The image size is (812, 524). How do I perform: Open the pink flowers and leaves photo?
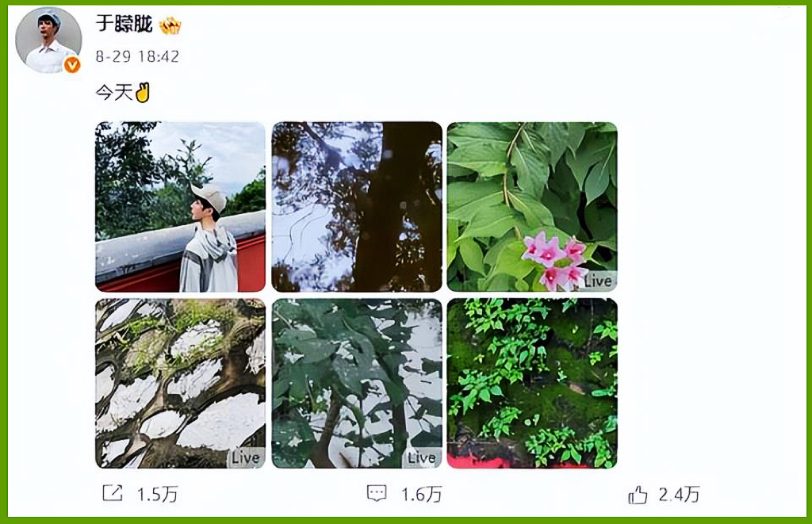point(532,207)
